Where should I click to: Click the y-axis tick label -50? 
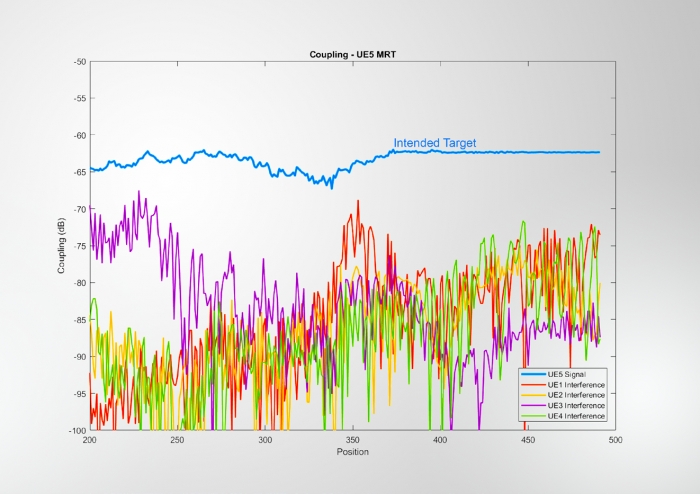(80, 62)
